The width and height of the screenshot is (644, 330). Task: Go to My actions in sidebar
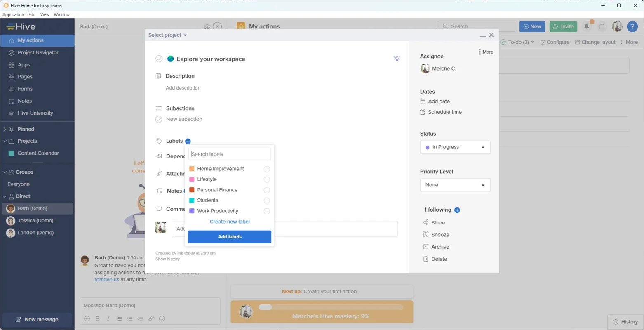click(x=37, y=40)
